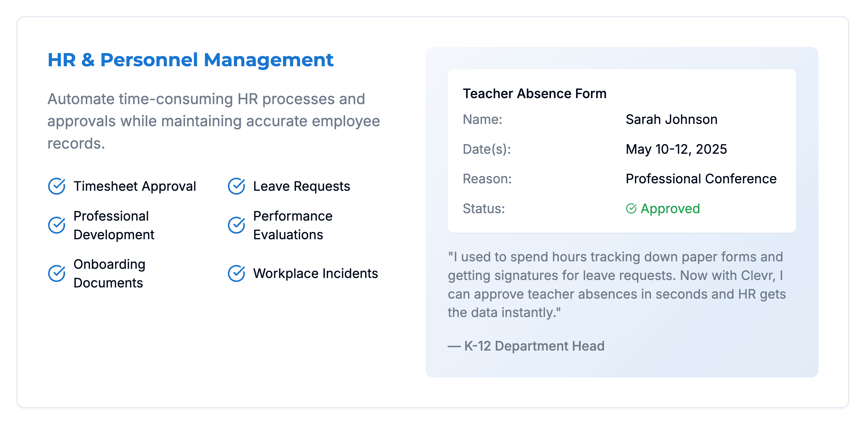Click the HR & Personnel Management heading

[190, 60]
